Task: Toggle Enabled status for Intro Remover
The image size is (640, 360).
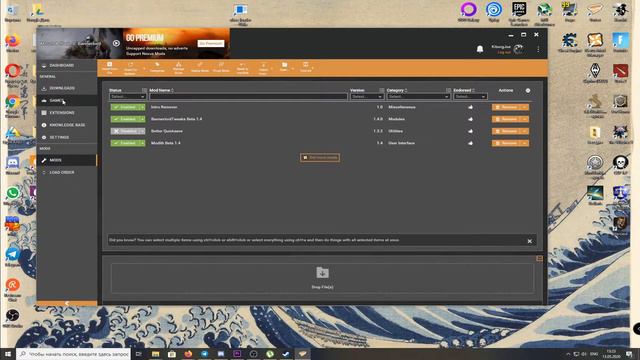Action: coord(125,107)
